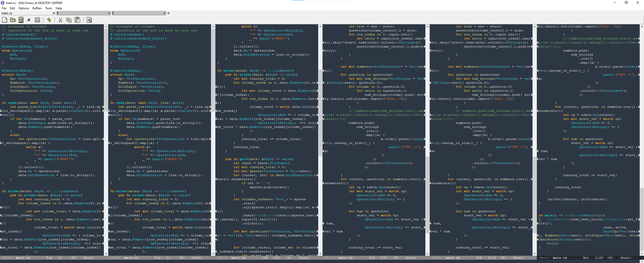Viewport: 644px width, 263px height.
Task: Save the buffer using the floppy disk icon
Action: [x=37, y=20]
